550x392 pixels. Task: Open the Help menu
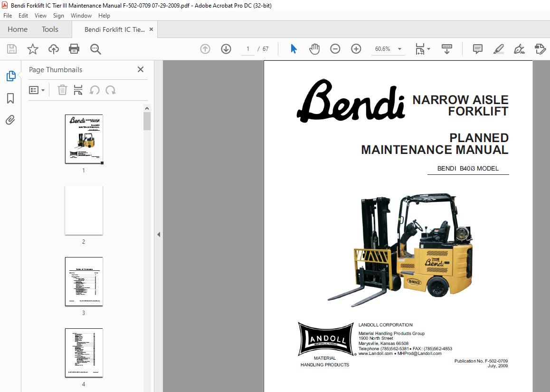[104, 15]
